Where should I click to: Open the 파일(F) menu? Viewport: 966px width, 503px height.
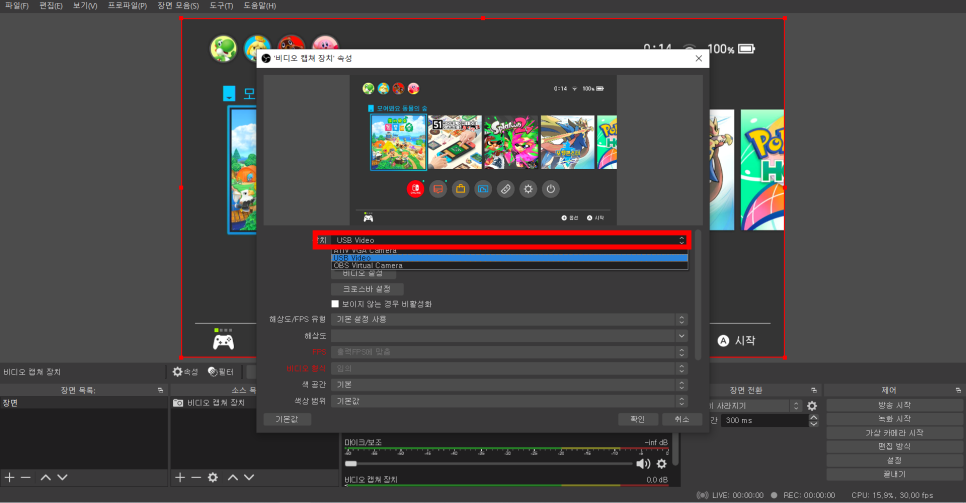pos(17,6)
